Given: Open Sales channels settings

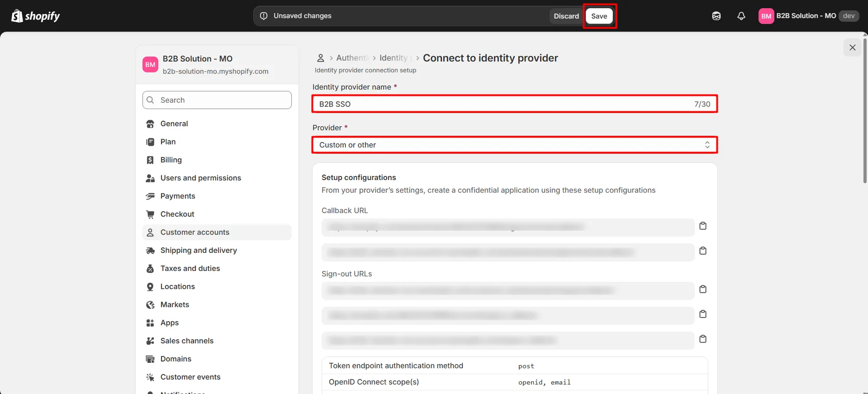Looking at the screenshot, I should (x=217, y=341).
